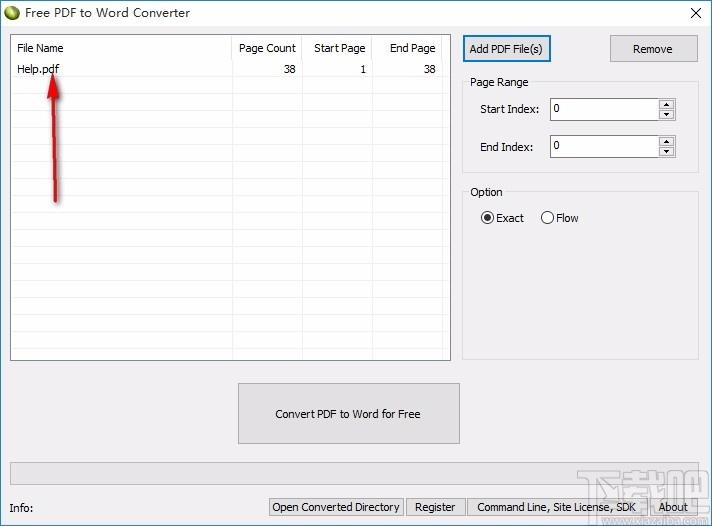Select Help.pdf in the file list

[39, 69]
